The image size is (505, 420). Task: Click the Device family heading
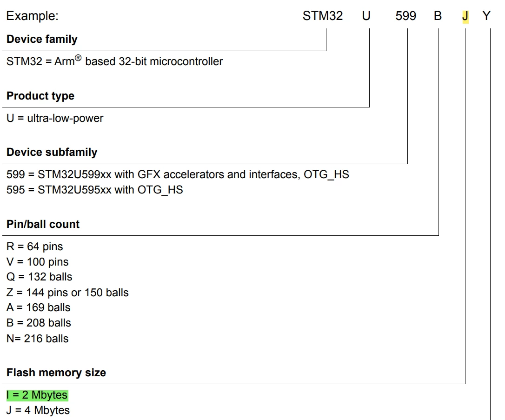tap(42, 39)
